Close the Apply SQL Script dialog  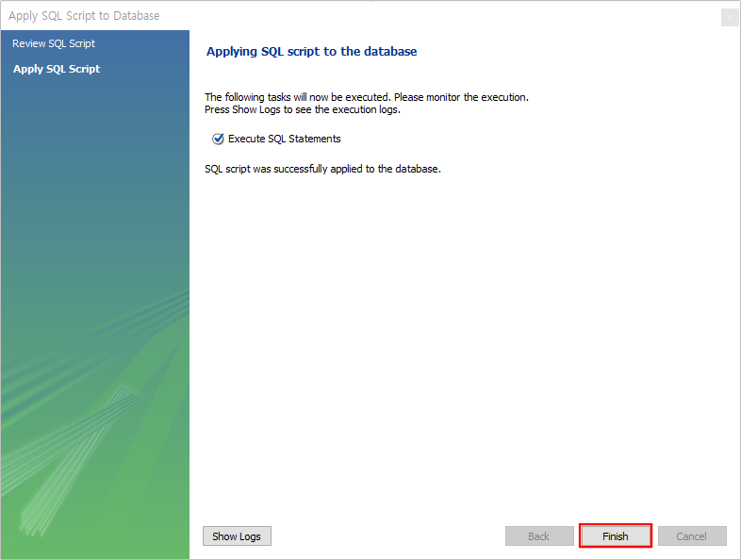click(730, 18)
